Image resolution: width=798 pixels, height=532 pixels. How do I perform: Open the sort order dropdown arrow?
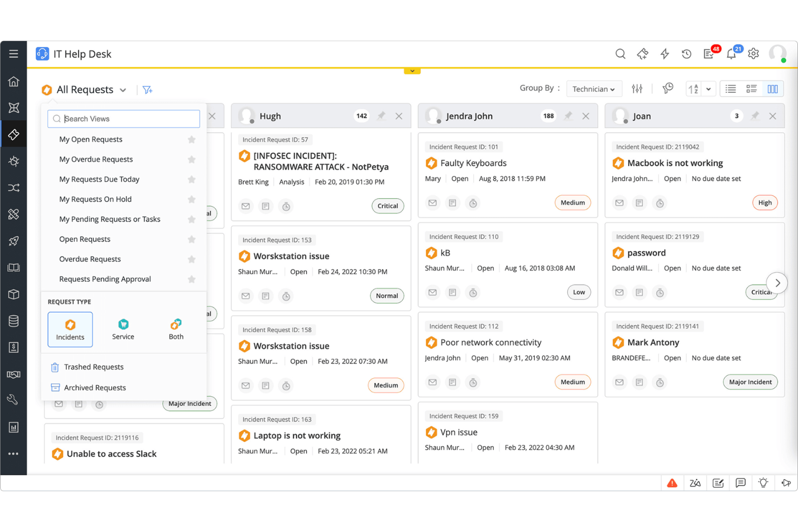click(708, 88)
